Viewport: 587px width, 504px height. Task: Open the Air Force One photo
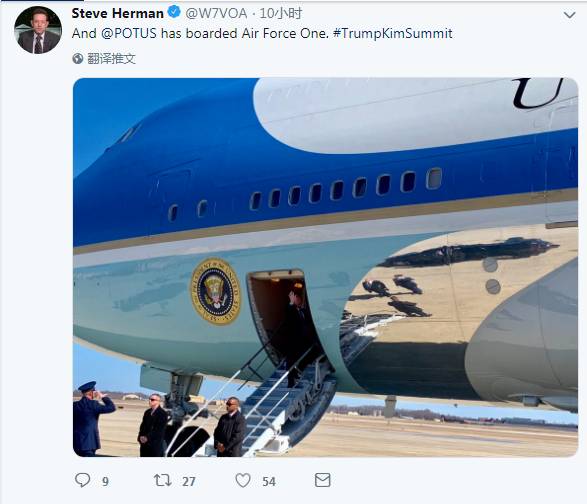[325, 267]
